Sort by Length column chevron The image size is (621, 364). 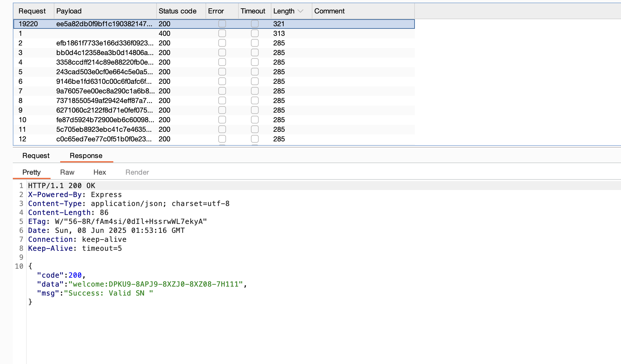(300, 11)
